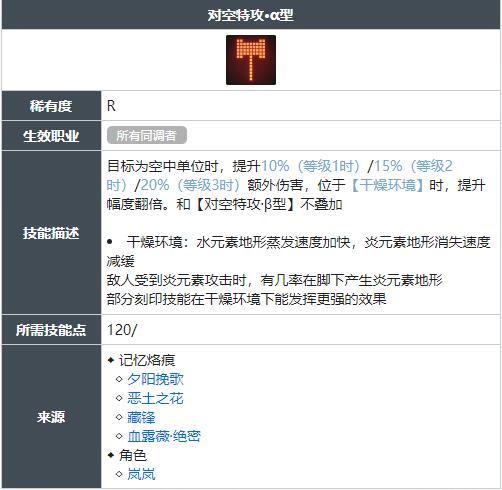The height and width of the screenshot is (490, 502).
Task: Select the rarity value R
Action: [111, 106]
